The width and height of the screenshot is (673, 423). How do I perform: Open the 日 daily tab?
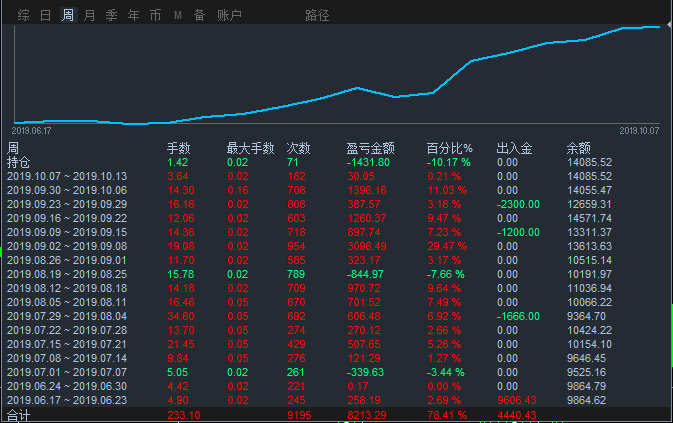tap(45, 15)
